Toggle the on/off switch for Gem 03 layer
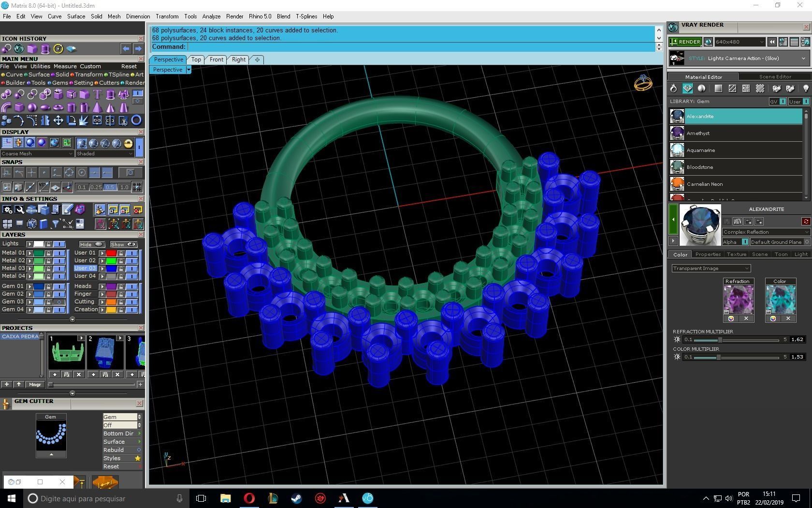The image size is (812, 508). click(x=59, y=302)
